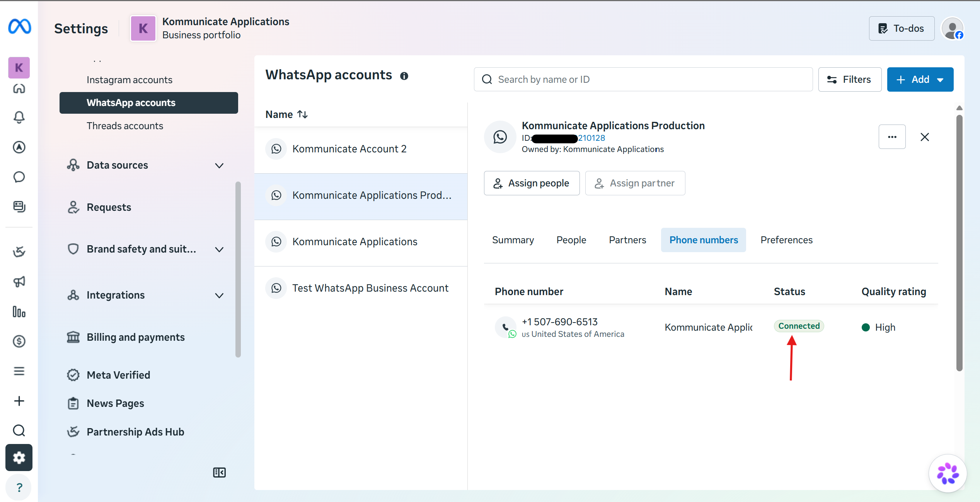980x502 pixels.
Task: Open the settings gear icon
Action: tap(19, 458)
